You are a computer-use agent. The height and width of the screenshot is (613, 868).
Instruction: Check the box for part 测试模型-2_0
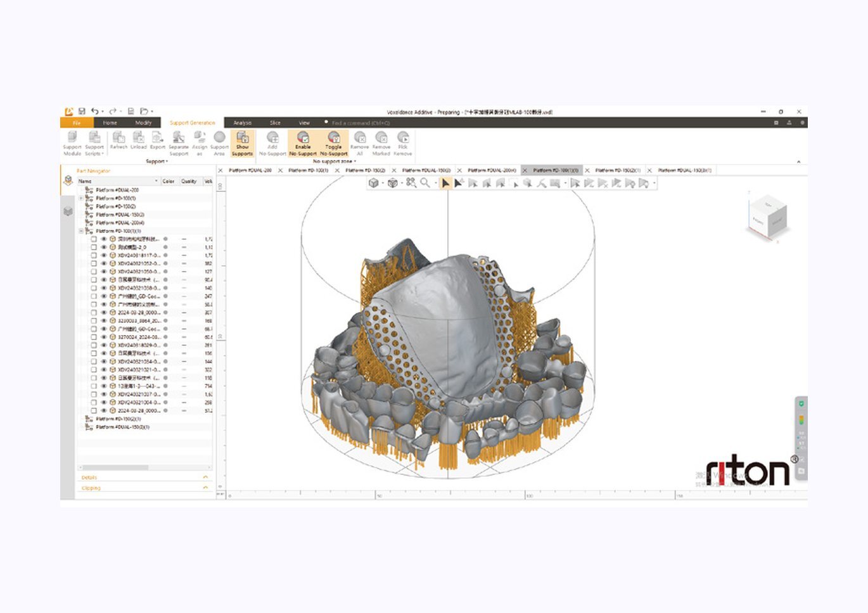pyautogui.click(x=94, y=247)
